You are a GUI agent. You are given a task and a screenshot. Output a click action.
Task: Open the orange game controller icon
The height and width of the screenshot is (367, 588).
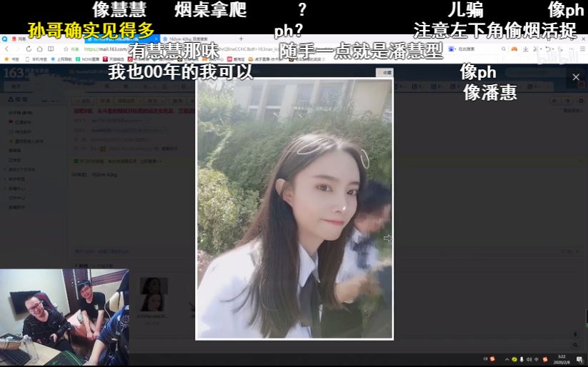(514, 49)
